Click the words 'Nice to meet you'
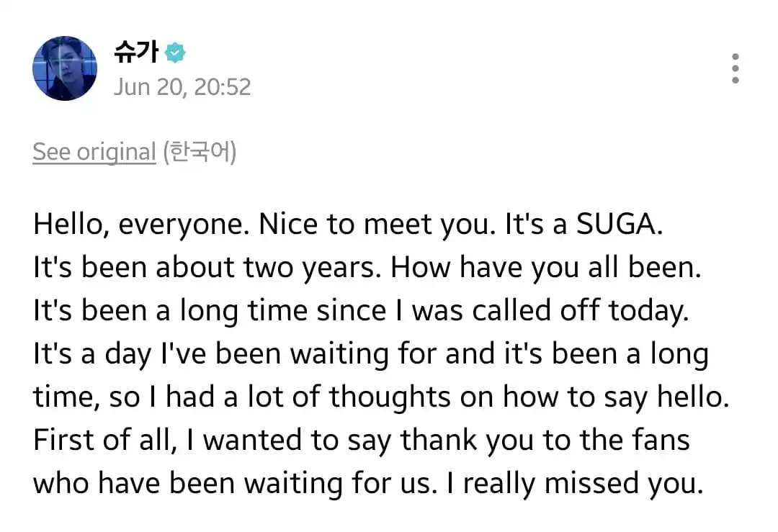Image resolution: width=778 pixels, height=532 pixels. click(x=377, y=225)
